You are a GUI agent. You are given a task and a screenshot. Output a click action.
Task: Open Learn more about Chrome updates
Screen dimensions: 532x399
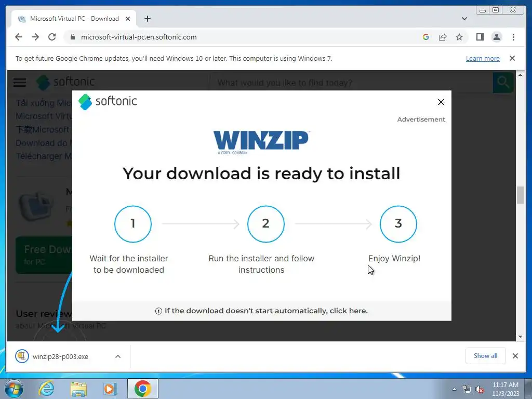(483, 58)
